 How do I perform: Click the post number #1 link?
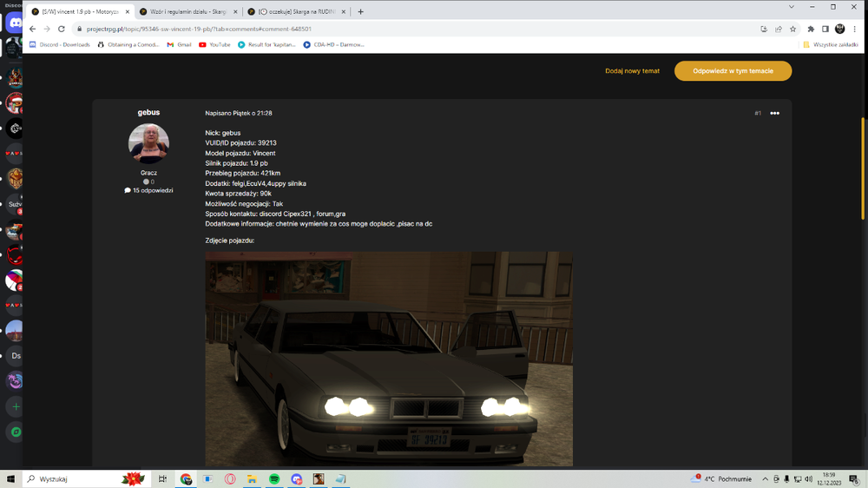click(758, 113)
